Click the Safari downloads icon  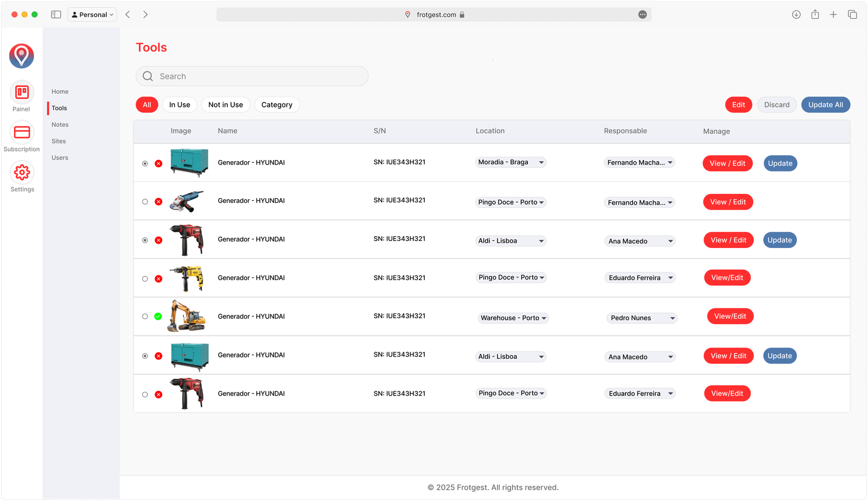[x=796, y=15]
